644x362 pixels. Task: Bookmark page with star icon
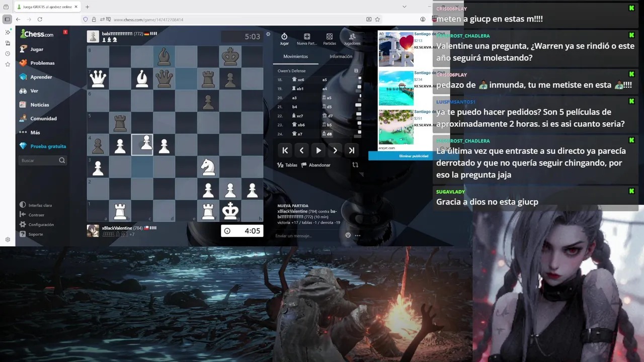[x=377, y=19]
